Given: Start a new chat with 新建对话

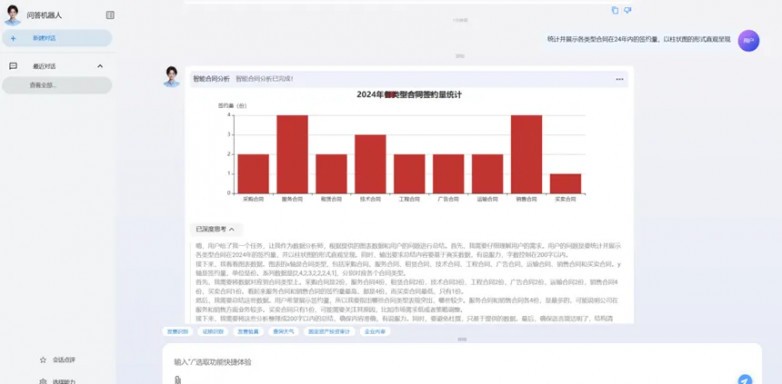Looking at the screenshot, I should pos(57,38).
